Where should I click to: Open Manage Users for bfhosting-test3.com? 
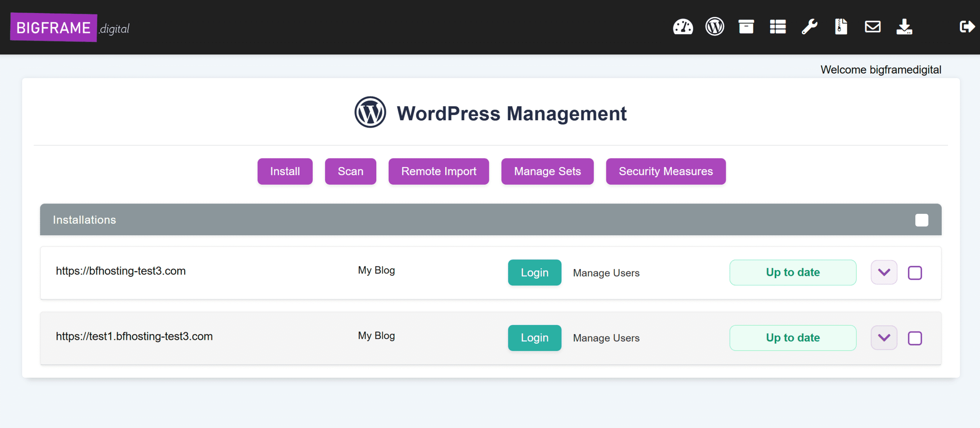coord(606,273)
